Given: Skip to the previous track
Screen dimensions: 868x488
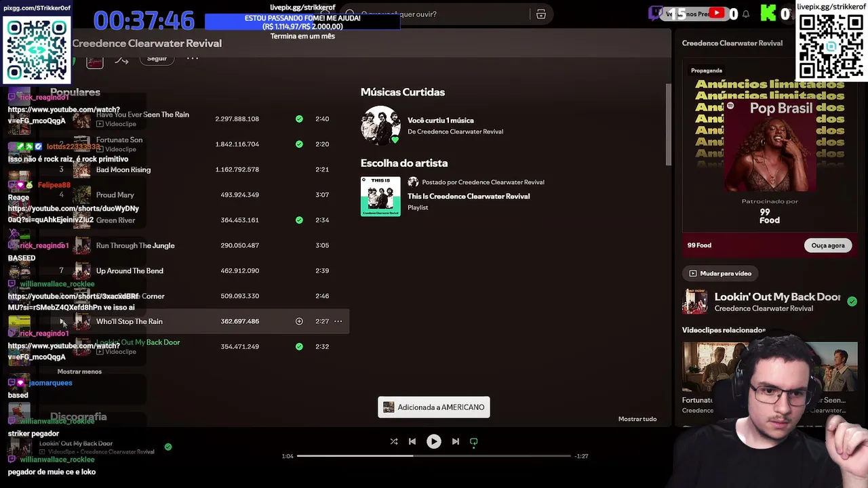Looking at the screenshot, I should pyautogui.click(x=412, y=441).
